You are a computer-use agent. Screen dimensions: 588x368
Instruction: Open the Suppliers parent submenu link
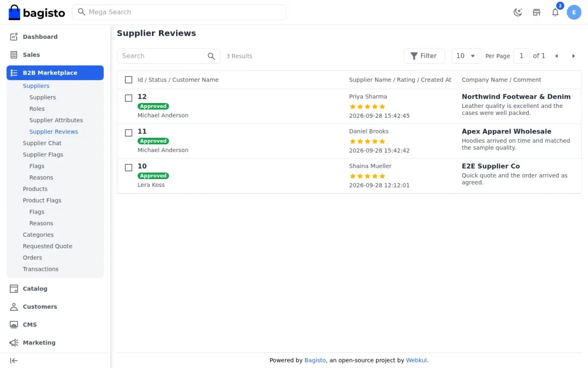point(36,86)
